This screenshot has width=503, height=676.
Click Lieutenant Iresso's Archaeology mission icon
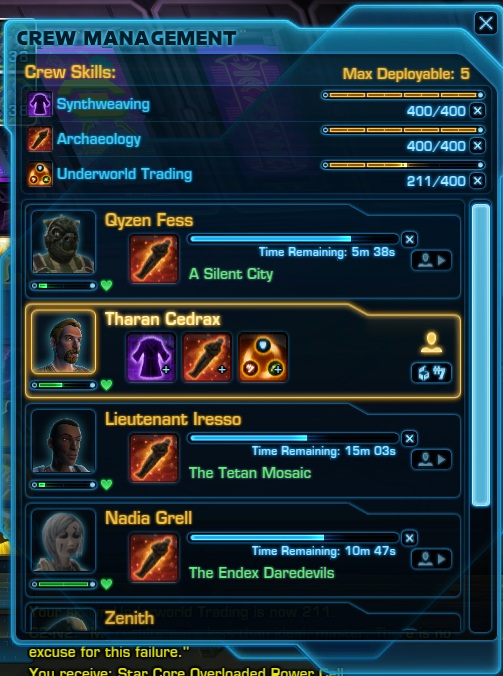(x=154, y=458)
